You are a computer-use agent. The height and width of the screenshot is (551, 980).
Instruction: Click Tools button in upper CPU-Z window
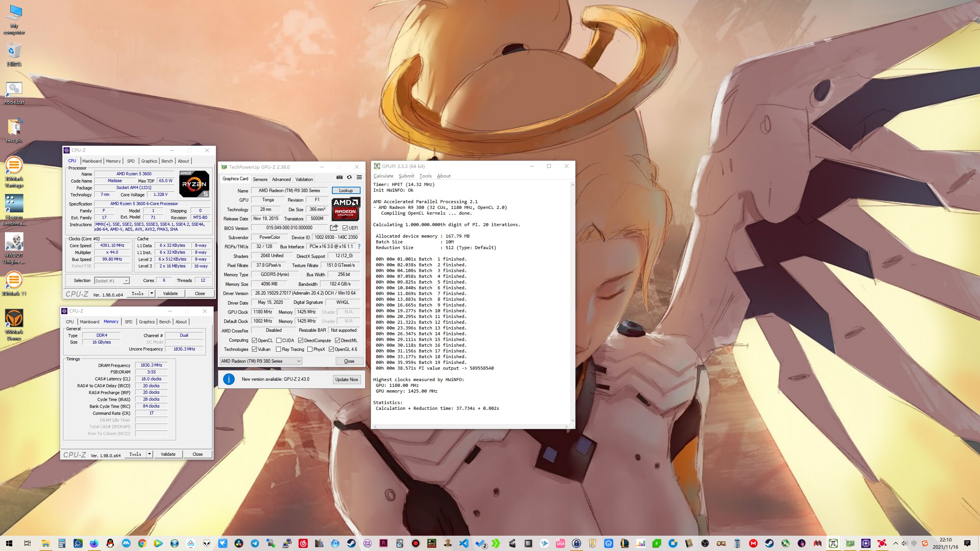[138, 293]
